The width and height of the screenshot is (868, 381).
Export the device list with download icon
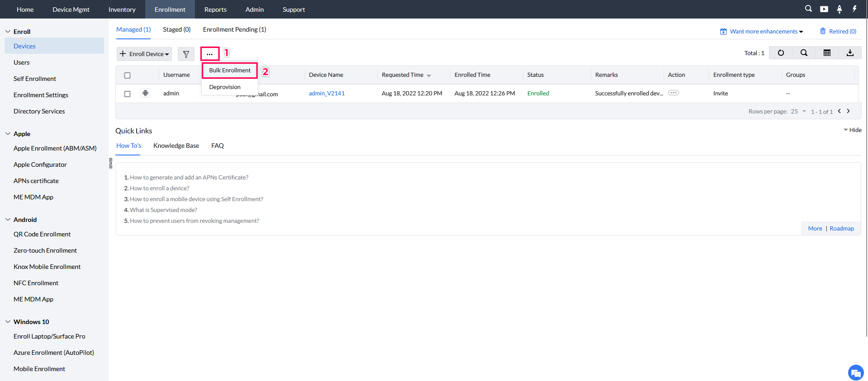(850, 53)
